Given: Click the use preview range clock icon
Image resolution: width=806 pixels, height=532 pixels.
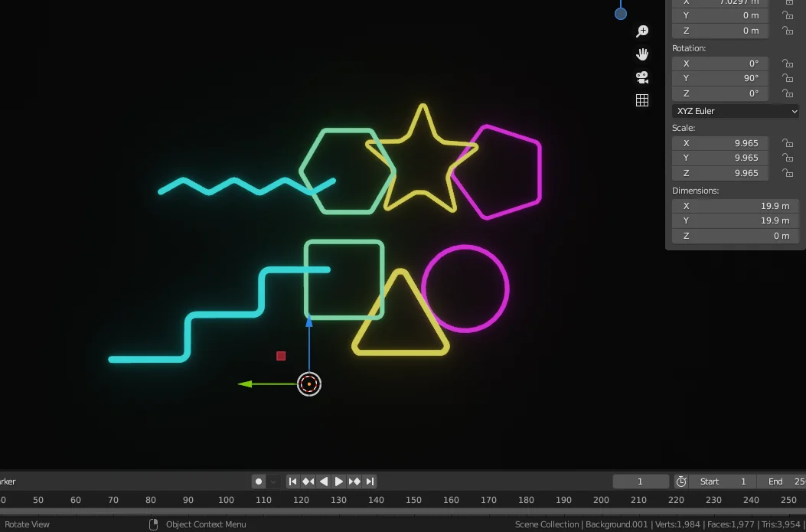Looking at the screenshot, I should click(x=681, y=481).
